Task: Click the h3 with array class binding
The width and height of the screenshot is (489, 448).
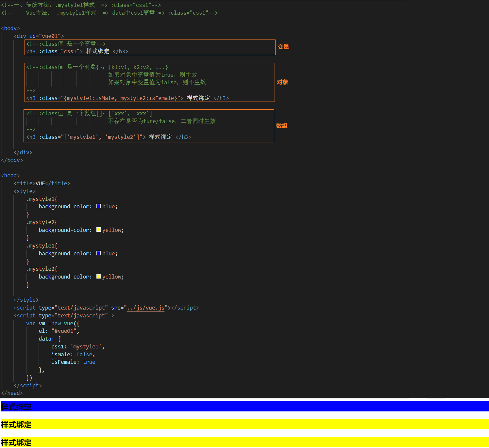Action: [x=109, y=137]
